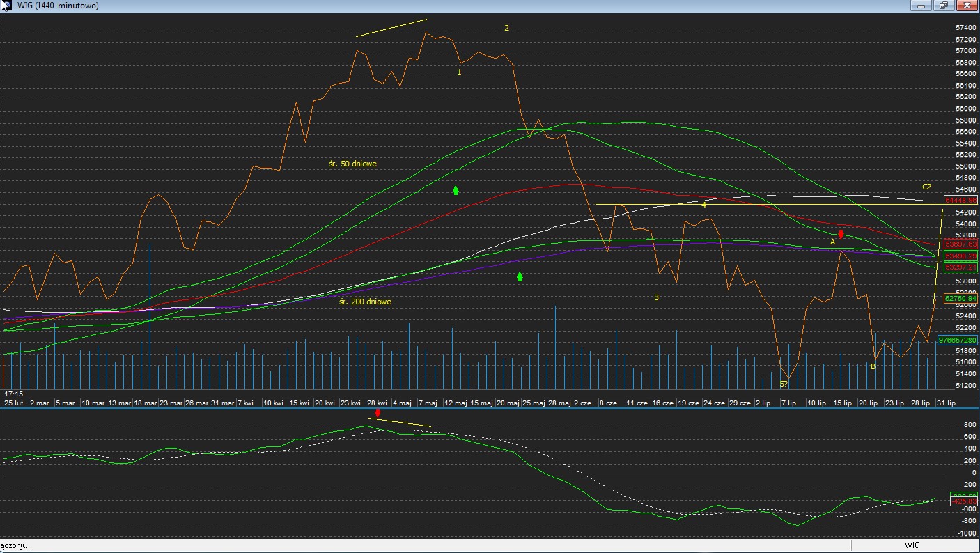Select the 'śr. 50 dniowe' label
980x553 pixels.
click(352, 164)
